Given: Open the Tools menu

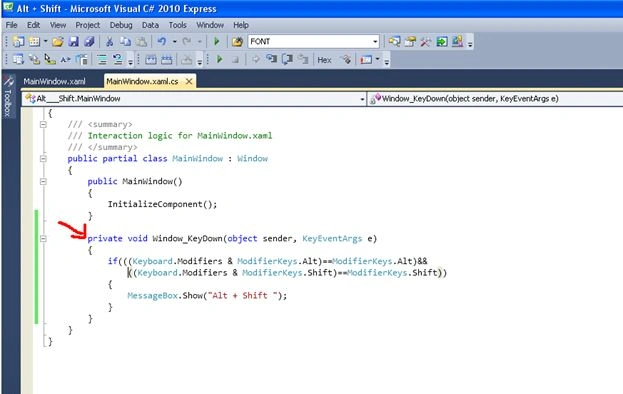Looking at the screenshot, I should pyautogui.click(x=178, y=25).
